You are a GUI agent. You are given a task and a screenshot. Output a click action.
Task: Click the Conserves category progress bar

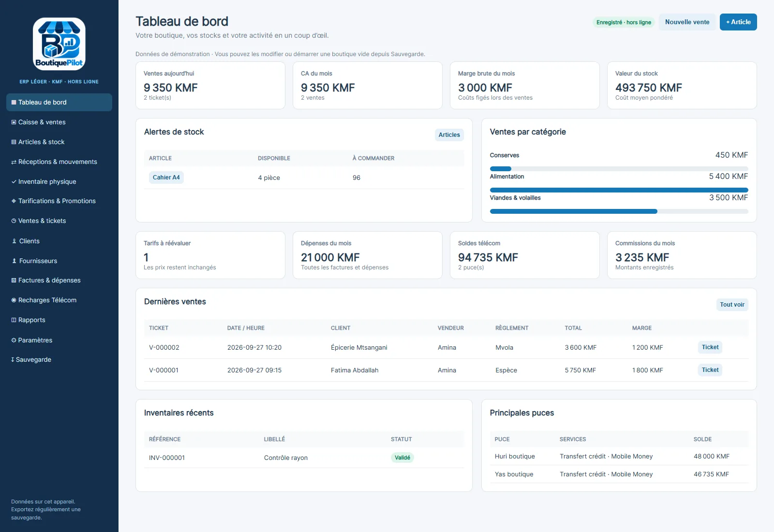point(619,169)
